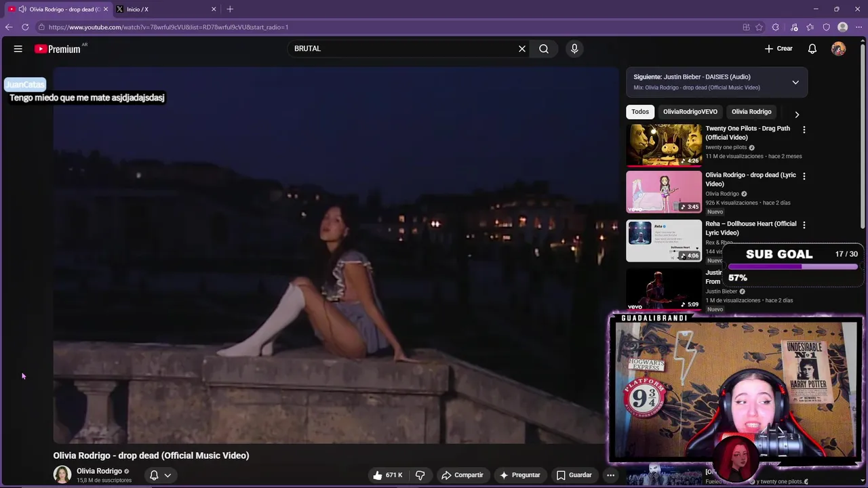The image size is (868, 488).
Task: Like the video with 671 K
Action: pos(388,475)
